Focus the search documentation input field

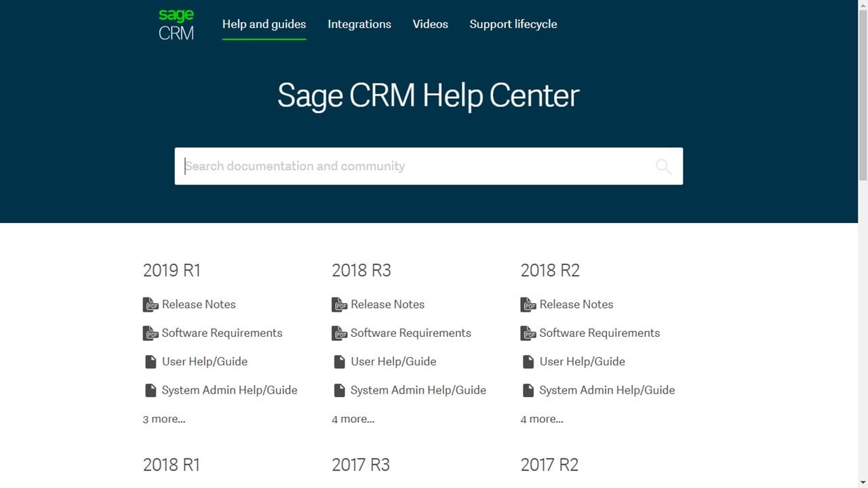(414, 166)
